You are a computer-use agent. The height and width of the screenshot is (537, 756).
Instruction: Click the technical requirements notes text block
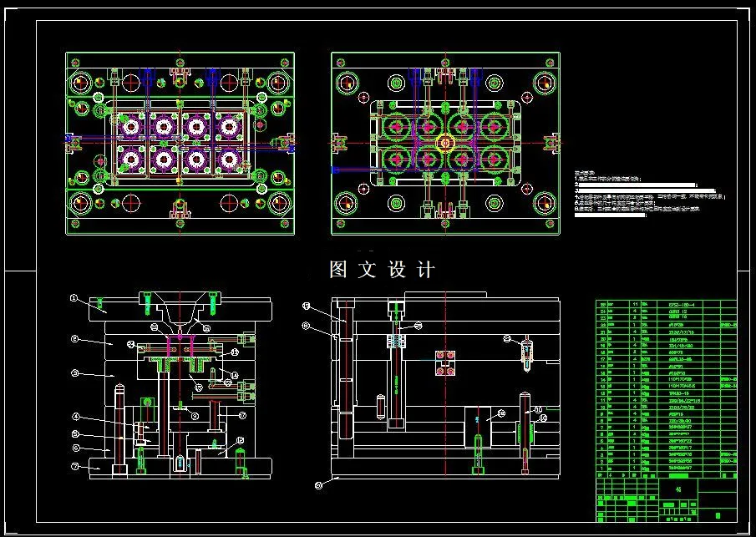(x=649, y=194)
